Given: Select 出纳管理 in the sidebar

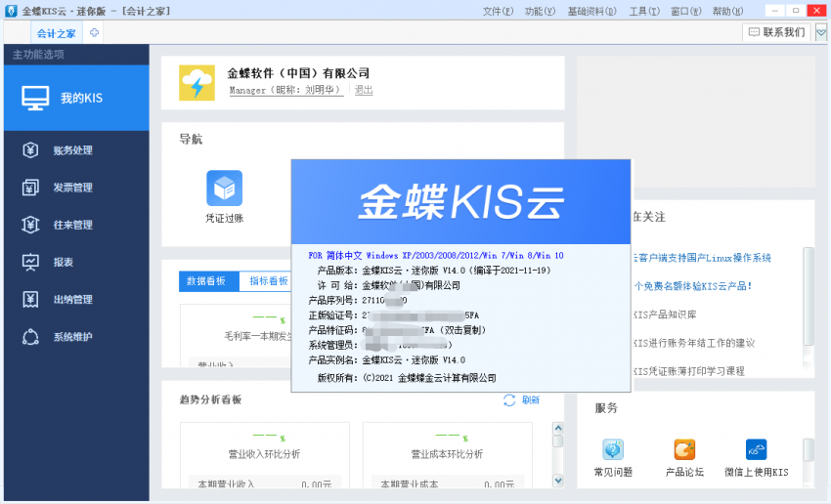Looking at the screenshot, I should (x=72, y=300).
